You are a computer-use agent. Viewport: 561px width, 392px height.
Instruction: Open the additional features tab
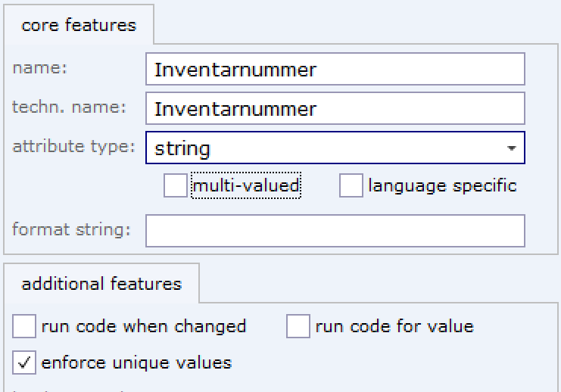[x=101, y=284]
